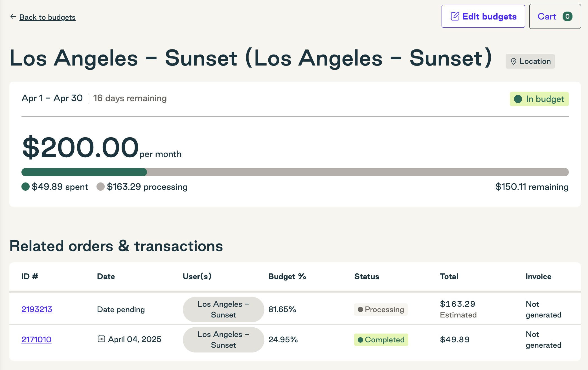This screenshot has width=588, height=370.
Task: Click Date pending cell in row 2193213
Action: 121,310
